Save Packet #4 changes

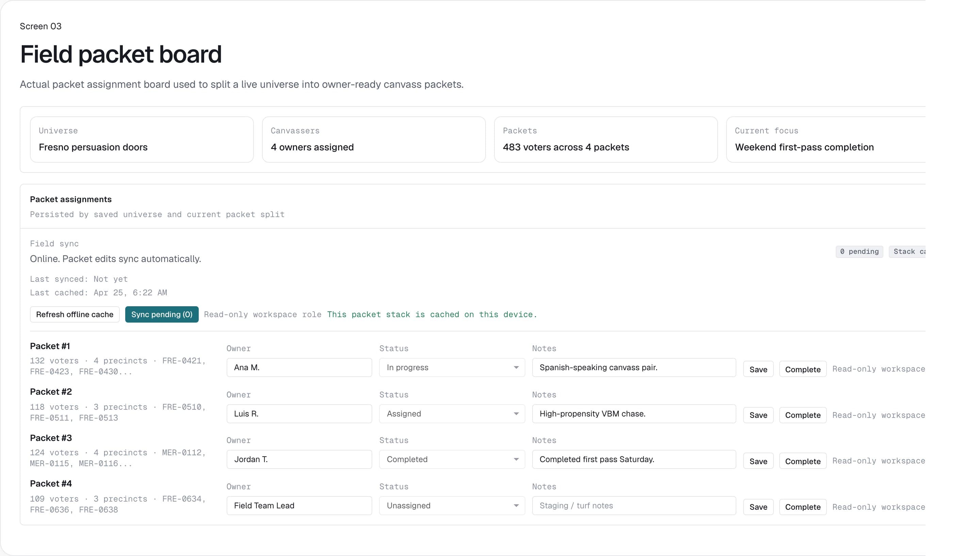758,507
